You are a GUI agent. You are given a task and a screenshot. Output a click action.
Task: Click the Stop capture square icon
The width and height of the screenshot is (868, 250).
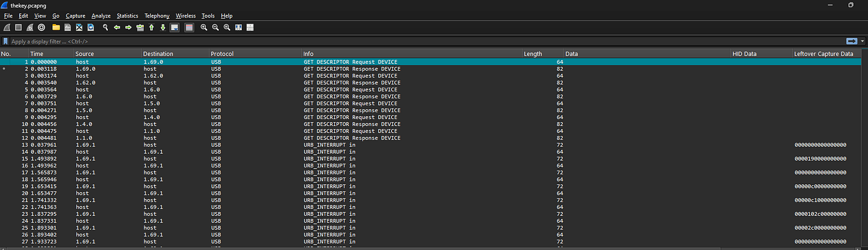tap(18, 27)
